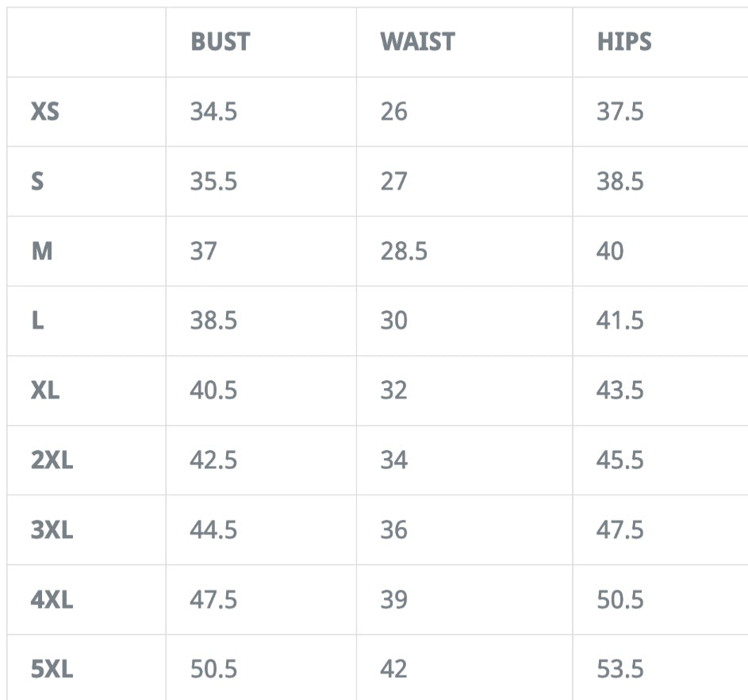Click the XL waist value 32

(x=393, y=391)
